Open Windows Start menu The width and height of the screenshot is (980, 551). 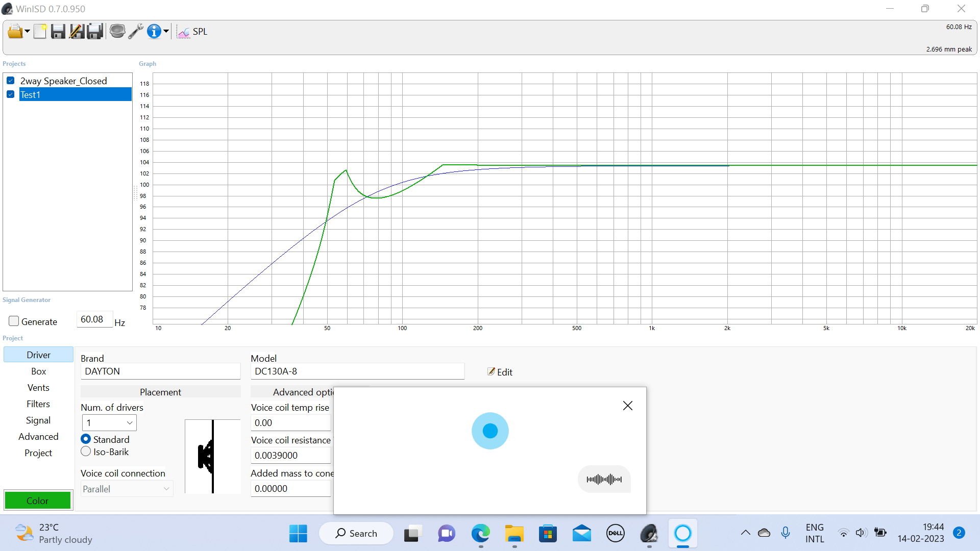click(x=298, y=534)
